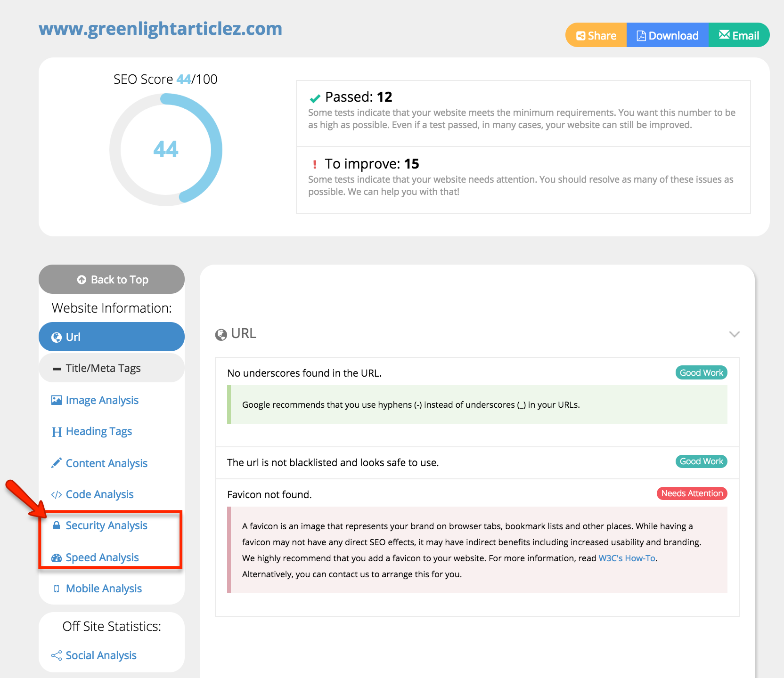Click the Heading Tags H icon
Image resolution: width=784 pixels, height=678 pixels.
[x=57, y=431]
